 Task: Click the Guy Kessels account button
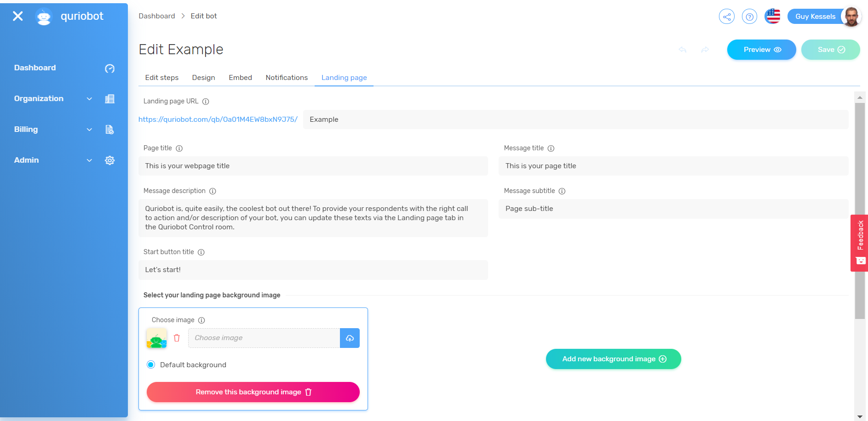click(x=815, y=17)
